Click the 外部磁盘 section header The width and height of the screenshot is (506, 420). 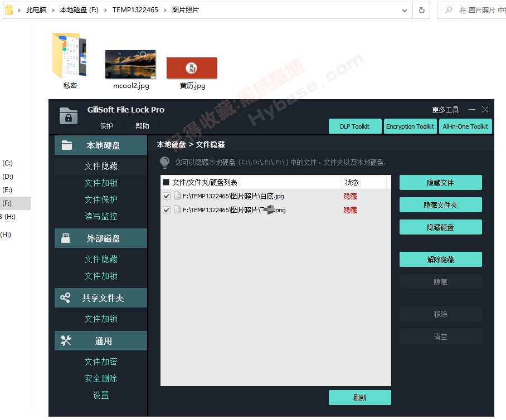[101, 238]
